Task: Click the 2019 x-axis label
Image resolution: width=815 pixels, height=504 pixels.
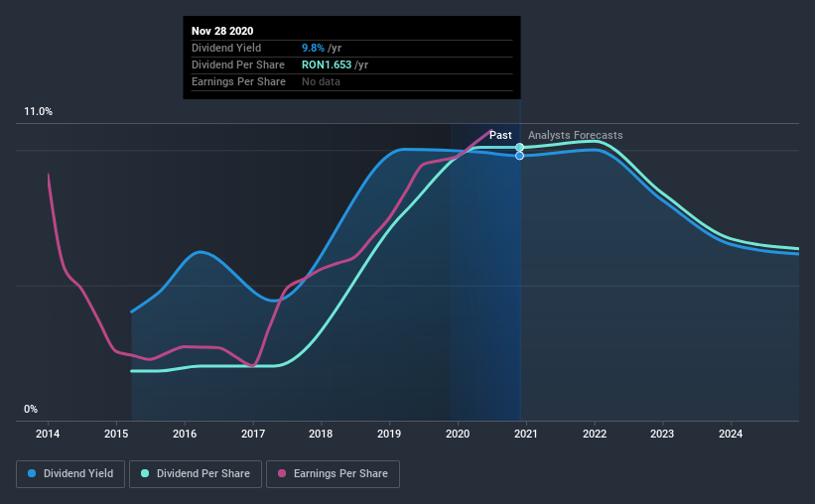Action: tap(389, 434)
